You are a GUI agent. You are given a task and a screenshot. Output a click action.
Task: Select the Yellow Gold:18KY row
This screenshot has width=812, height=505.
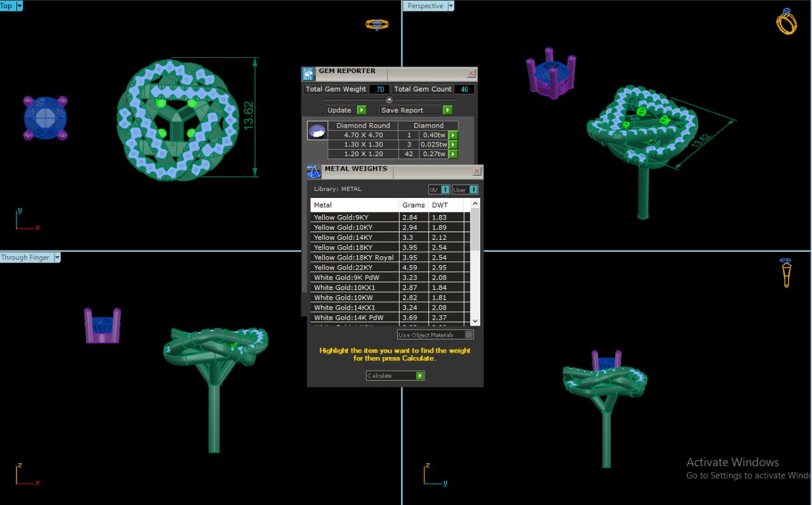coord(355,247)
